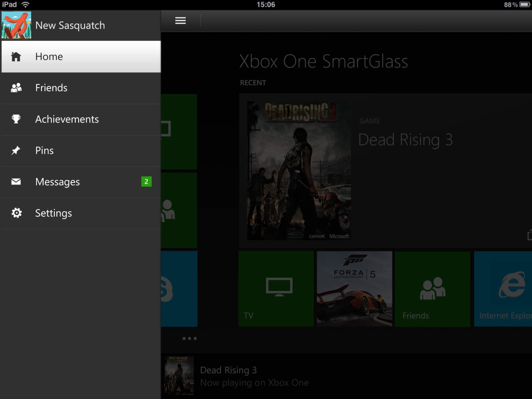The height and width of the screenshot is (399, 532).
Task: Tap the New Sasquatch gamertag name
Action: pyautogui.click(x=70, y=25)
